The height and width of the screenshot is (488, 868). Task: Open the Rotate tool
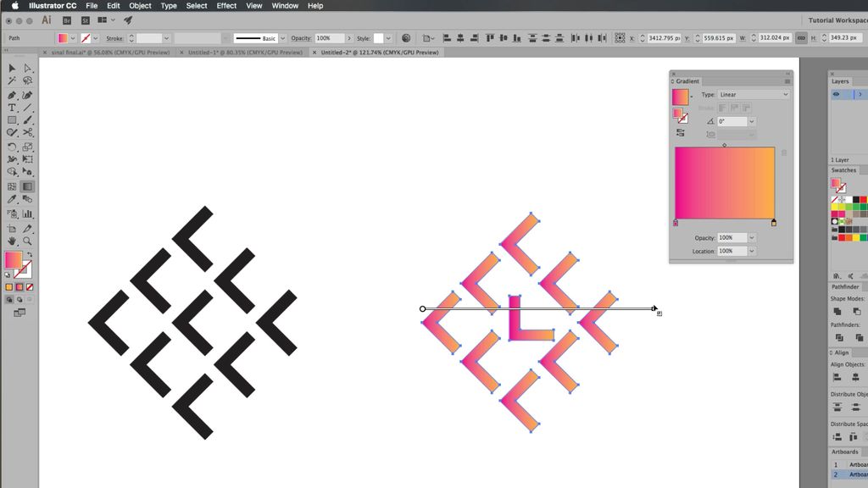[11, 147]
